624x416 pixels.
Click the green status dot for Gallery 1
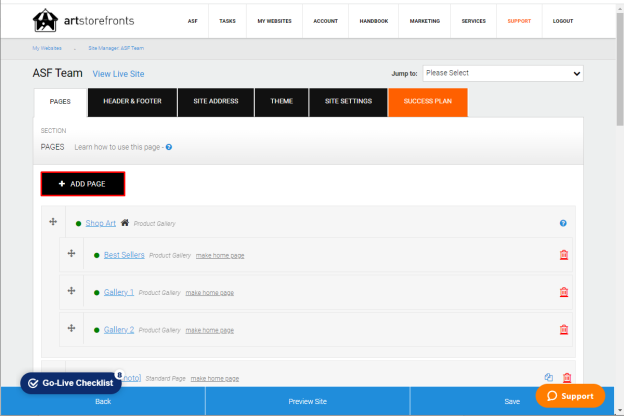pyautogui.click(x=96, y=293)
